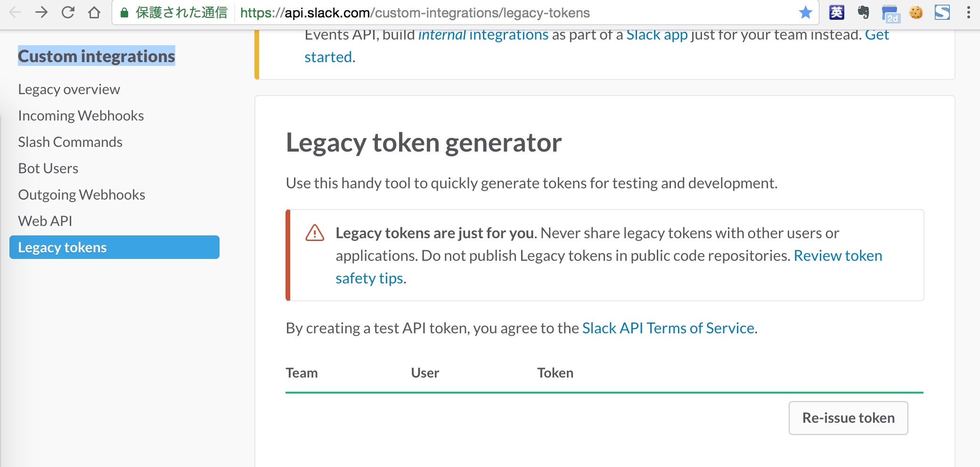Navigate back with the back arrow
This screenshot has height=467, width=980.
pyautogui.click(x=16, y=13)
